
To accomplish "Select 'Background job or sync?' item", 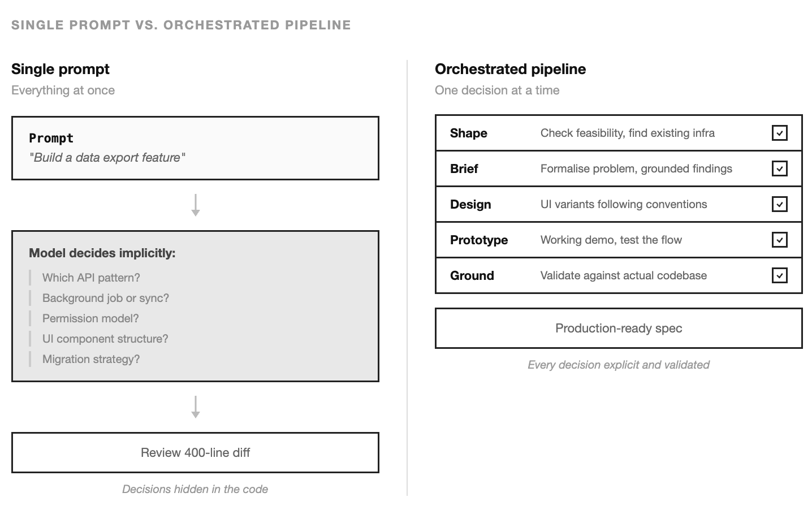I will 106,298.
